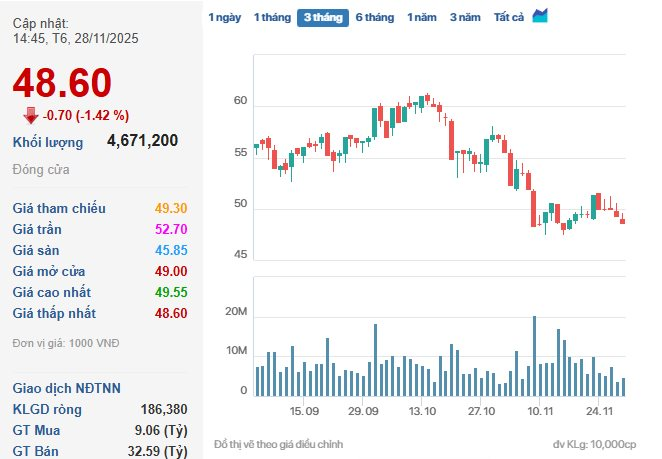Click the 13.10 date label on axis

(423, 411)
